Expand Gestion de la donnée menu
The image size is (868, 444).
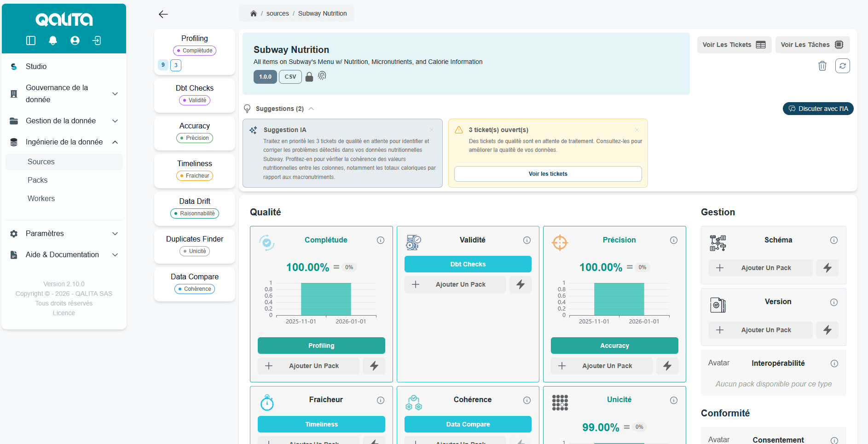point(115,121)
